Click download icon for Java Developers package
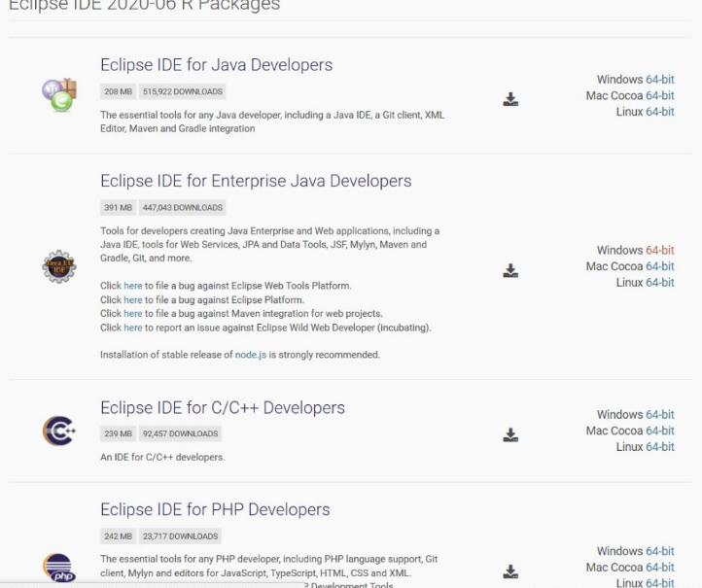Image resolution: width=702 pixels, height=588 pixels. [510, 99]
